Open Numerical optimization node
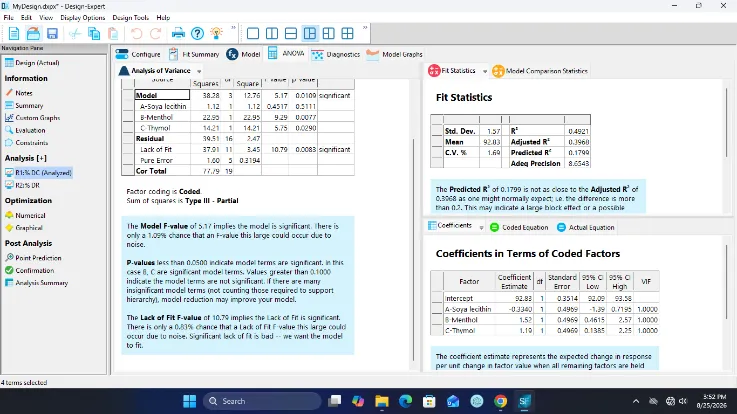This screenshot has width=737, height=414. click(x=25, y=215)
